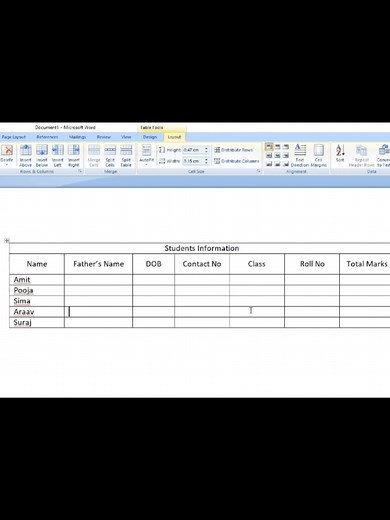Select Align Bottom Left alignment icon
390x520 pixels.
pos(269,164)
